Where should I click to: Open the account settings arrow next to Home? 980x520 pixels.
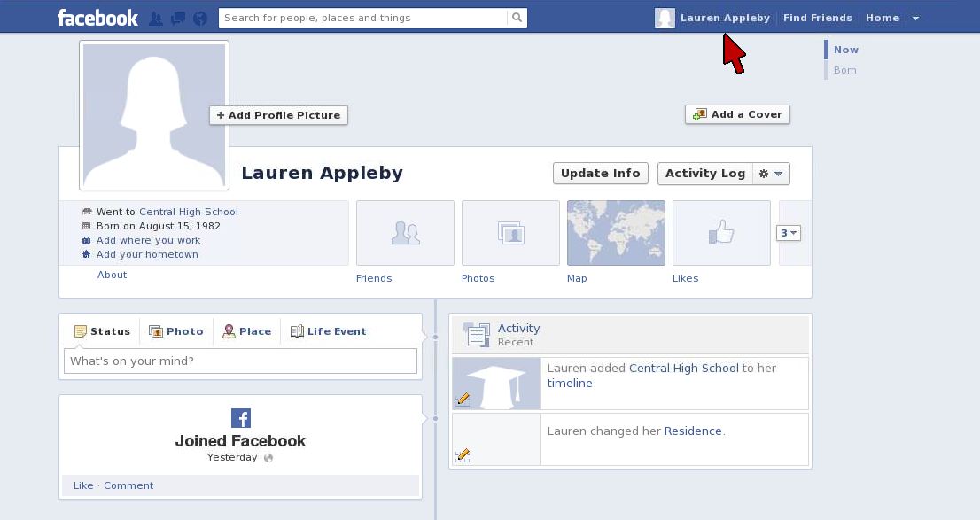coord(915,17)
